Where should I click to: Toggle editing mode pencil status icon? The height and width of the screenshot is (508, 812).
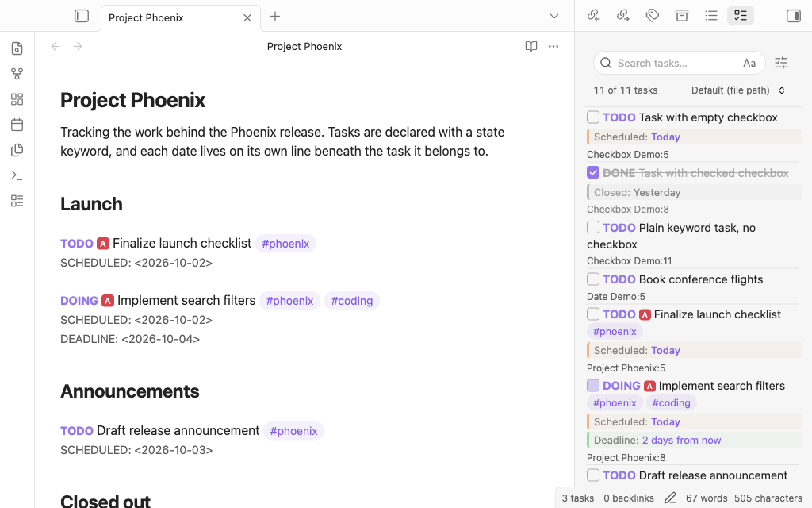670,498
